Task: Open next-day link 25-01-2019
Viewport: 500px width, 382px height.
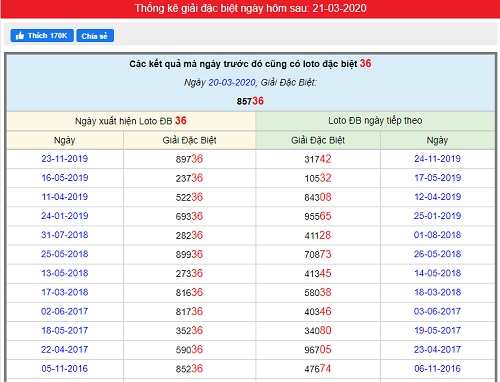Action: (437, 216)
